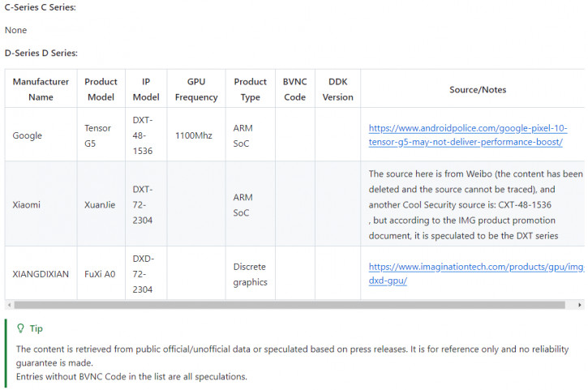Open the androidpolice.com Tensor G5 link

coord(467,135)
